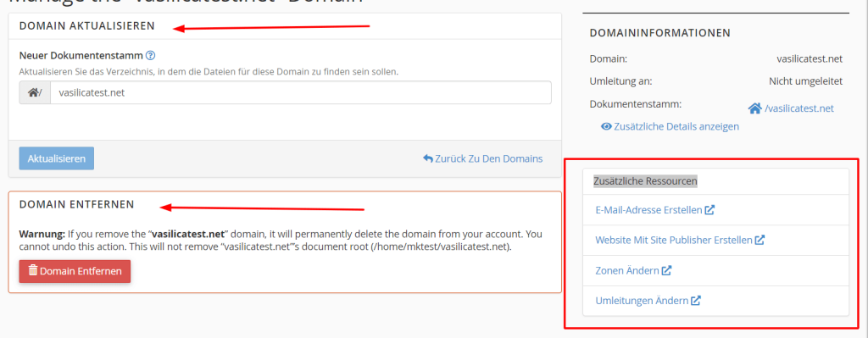
Task: Click the Neuer Dokumentenstamm label
Action: tap(81, 55)
